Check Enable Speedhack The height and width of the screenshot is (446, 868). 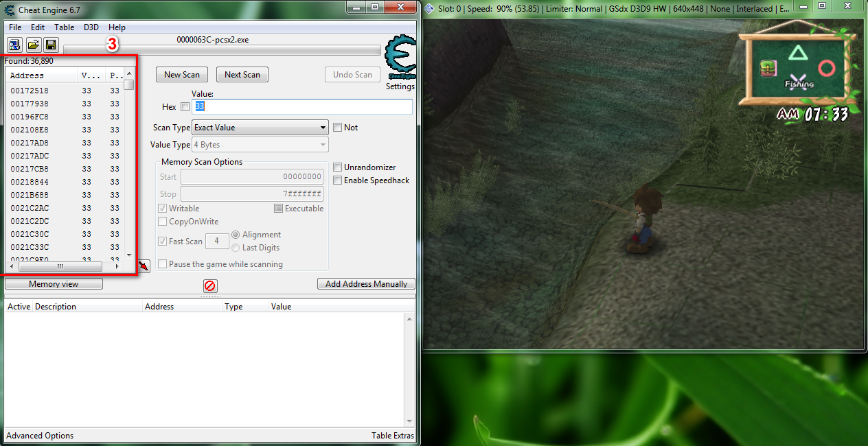337,180
